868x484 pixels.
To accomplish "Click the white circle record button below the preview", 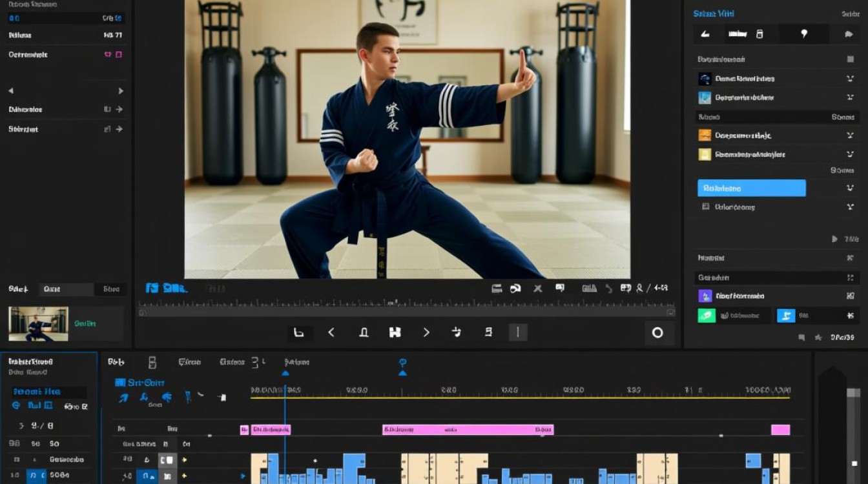I will coord(657,333).
